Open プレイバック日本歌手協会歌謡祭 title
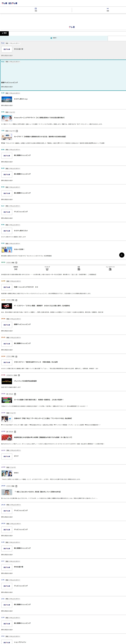126x644 pixels. pyautogui.click(x=25, y=381)
